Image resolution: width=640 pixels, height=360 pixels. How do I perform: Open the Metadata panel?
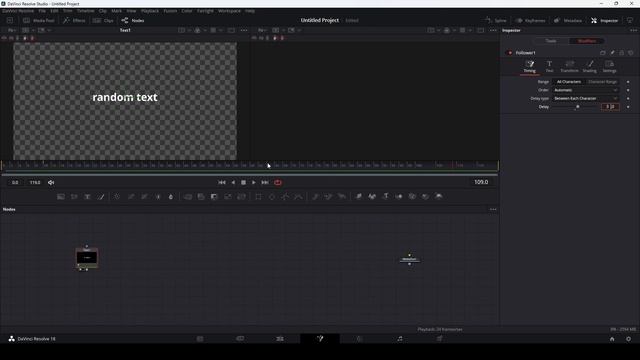coord(567,20)
